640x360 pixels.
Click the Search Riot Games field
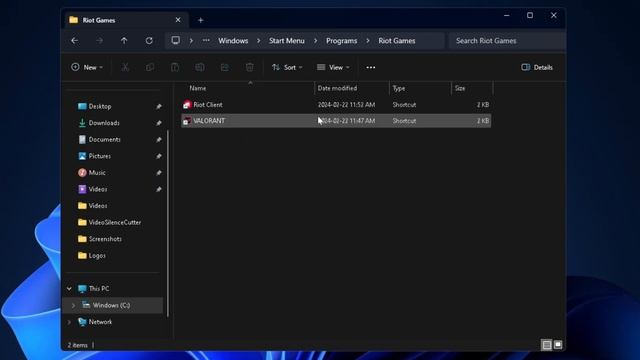coord(507,41)
